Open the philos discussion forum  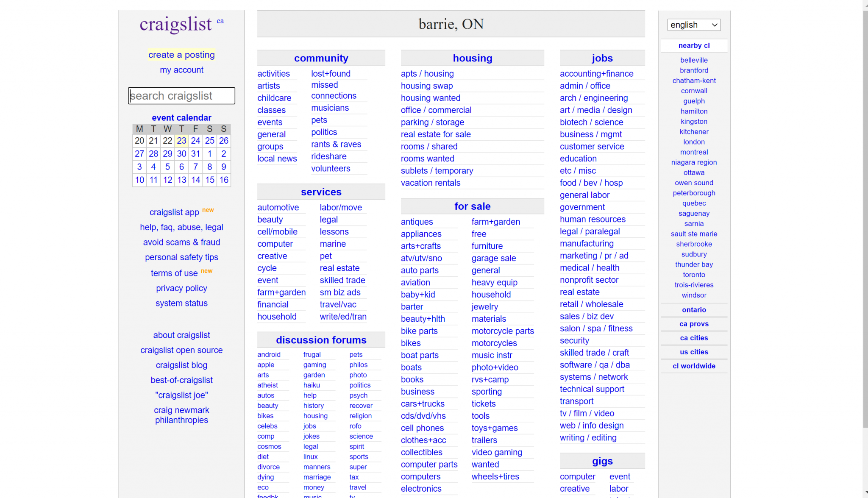point(358,365)
